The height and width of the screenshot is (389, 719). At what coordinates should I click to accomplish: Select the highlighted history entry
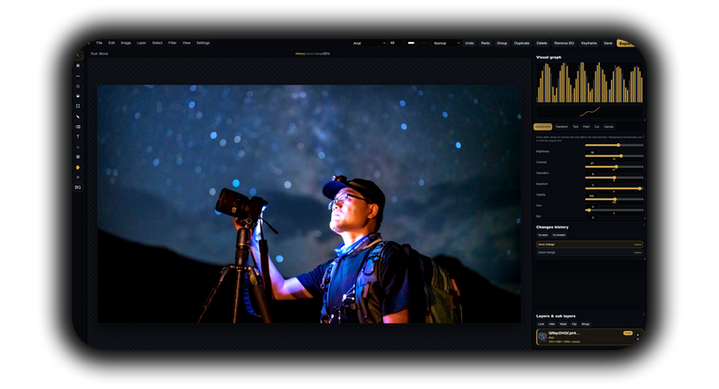589,245
